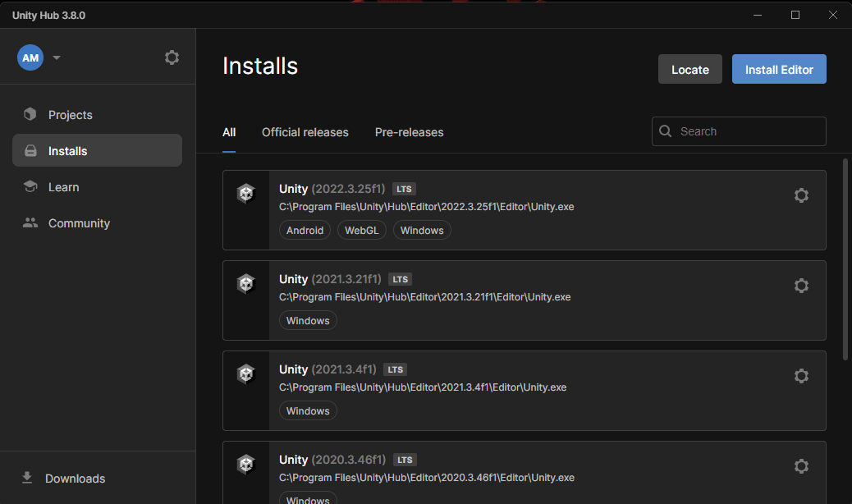Click the Unity (2021.3.21f1) title
Viewport: 852px width, 504px height.
(330, 279)
